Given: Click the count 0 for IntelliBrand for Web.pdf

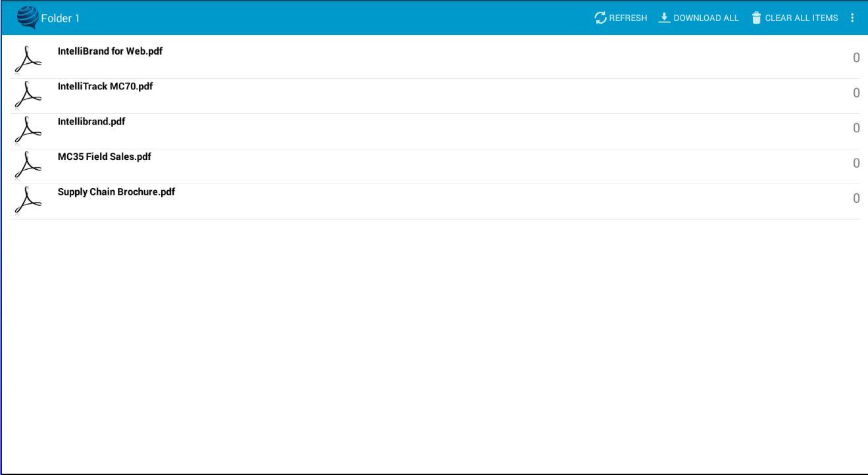Looking at the screenshot, I should [856, 58].
